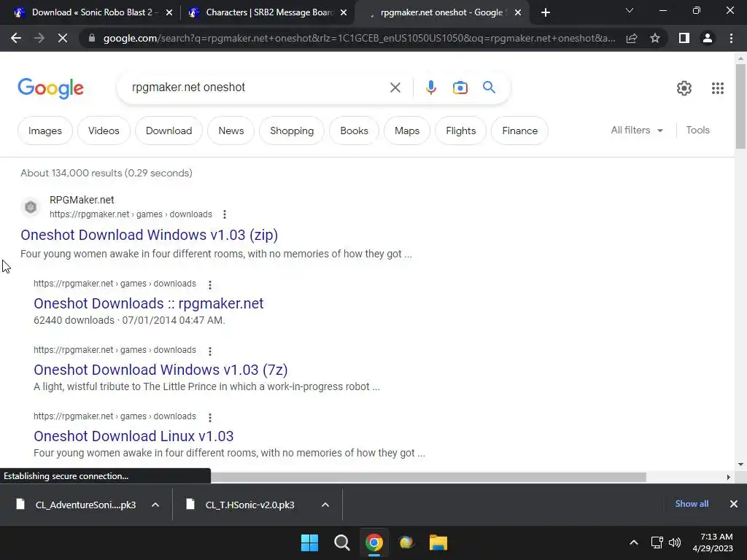Screen dimensions: 747x560
Task: Open the Chrome profile menu
Action: click(708, 38)
